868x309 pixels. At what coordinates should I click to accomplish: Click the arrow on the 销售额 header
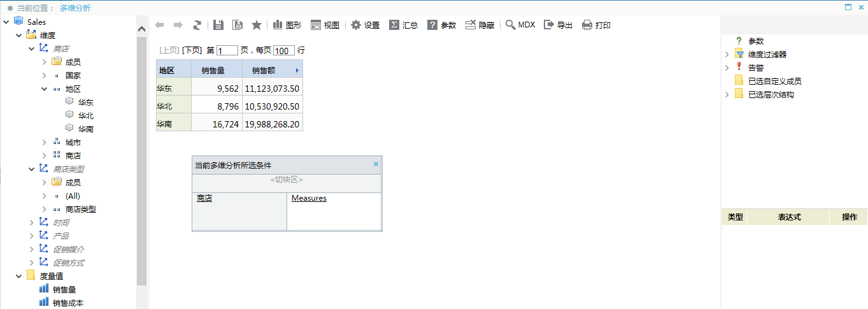pos(297,70)
